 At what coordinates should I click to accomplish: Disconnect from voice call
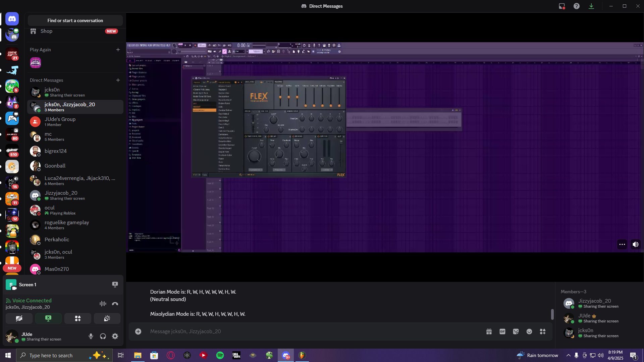[115, 304]
